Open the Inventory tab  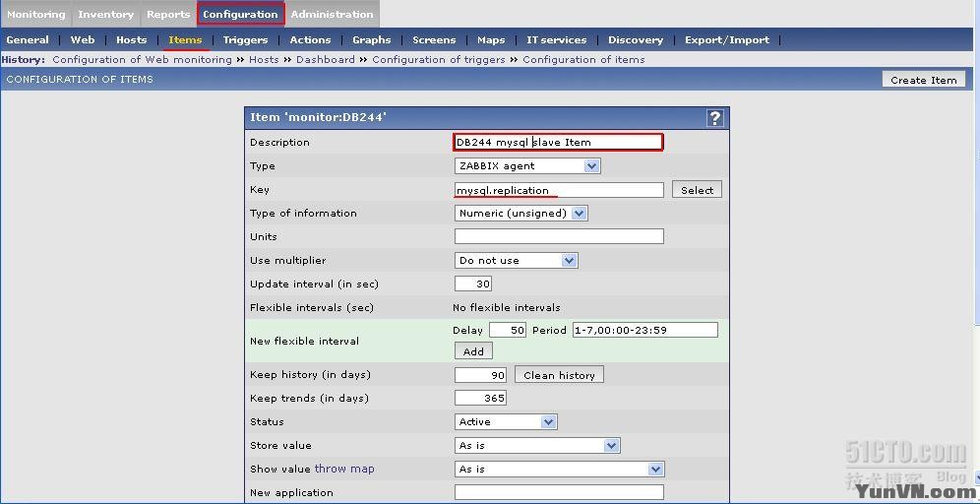106,15
